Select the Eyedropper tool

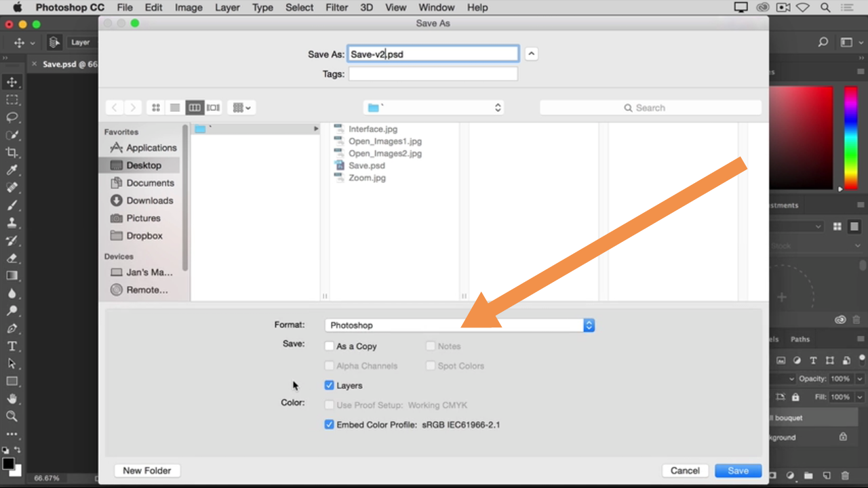tap(12, 170)
